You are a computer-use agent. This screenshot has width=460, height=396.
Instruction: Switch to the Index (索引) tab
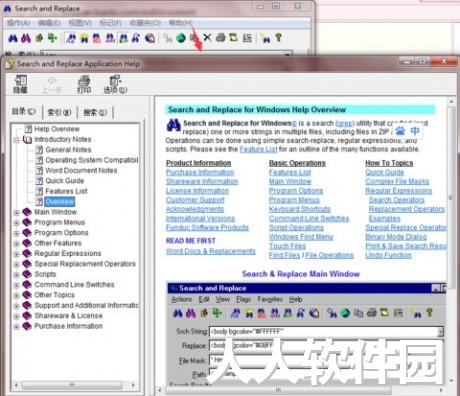(59, 112)
